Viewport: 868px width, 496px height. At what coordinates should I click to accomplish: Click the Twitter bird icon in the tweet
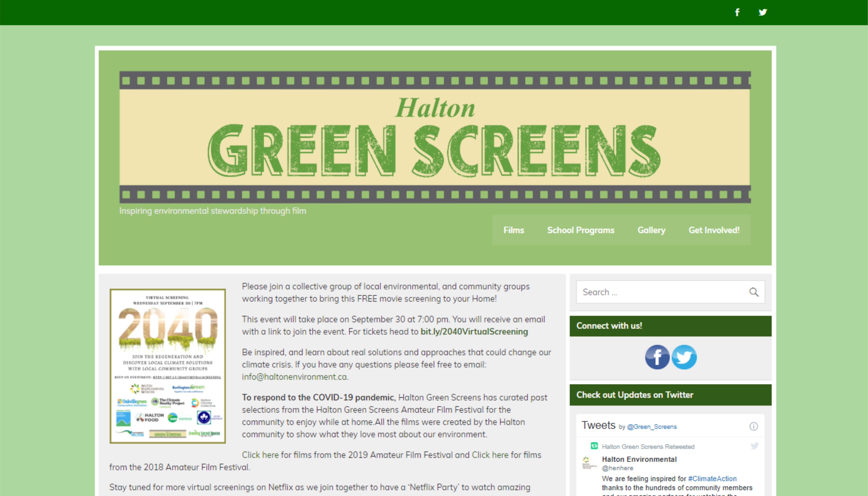[x=754, y=446]
